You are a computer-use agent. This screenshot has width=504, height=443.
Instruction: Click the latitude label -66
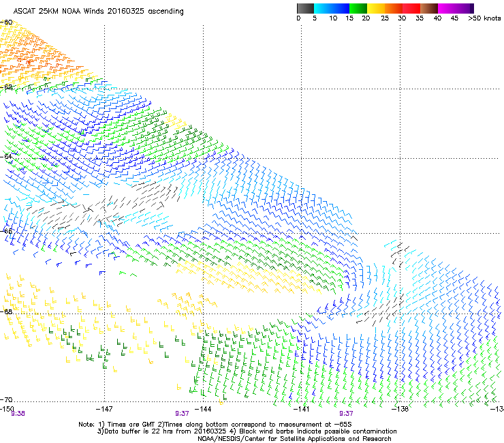pos(6,231)
